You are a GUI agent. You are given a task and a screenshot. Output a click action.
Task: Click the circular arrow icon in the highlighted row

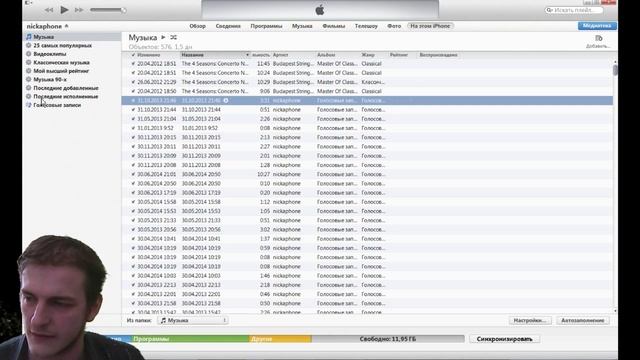(226, 100)
